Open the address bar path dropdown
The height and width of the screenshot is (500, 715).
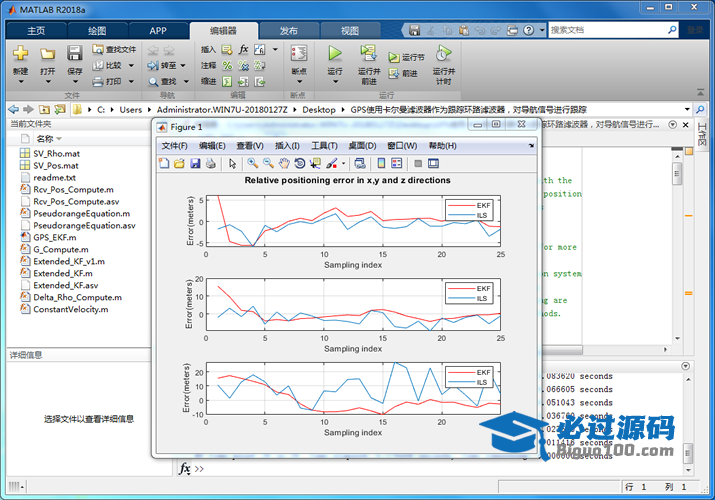(x=687, y=109)
